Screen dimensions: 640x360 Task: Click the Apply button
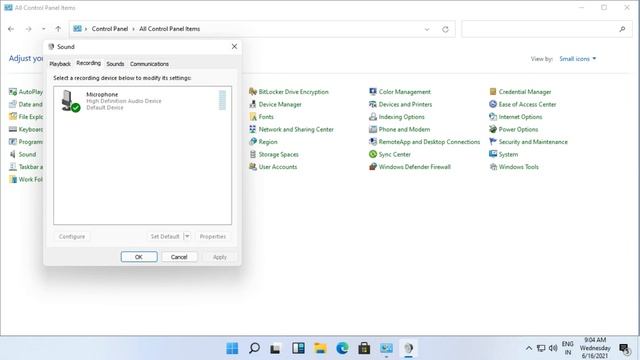(220, 257)
